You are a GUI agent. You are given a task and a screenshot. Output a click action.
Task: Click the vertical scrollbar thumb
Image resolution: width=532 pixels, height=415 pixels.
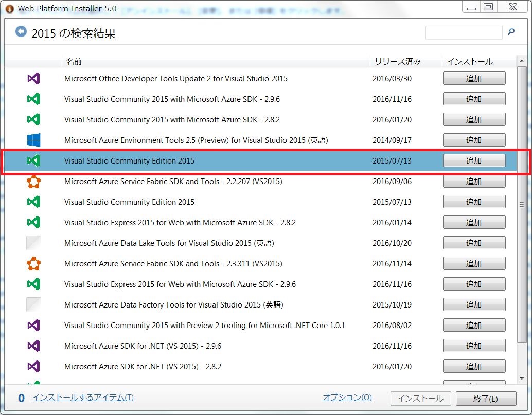tap(522, 205)
